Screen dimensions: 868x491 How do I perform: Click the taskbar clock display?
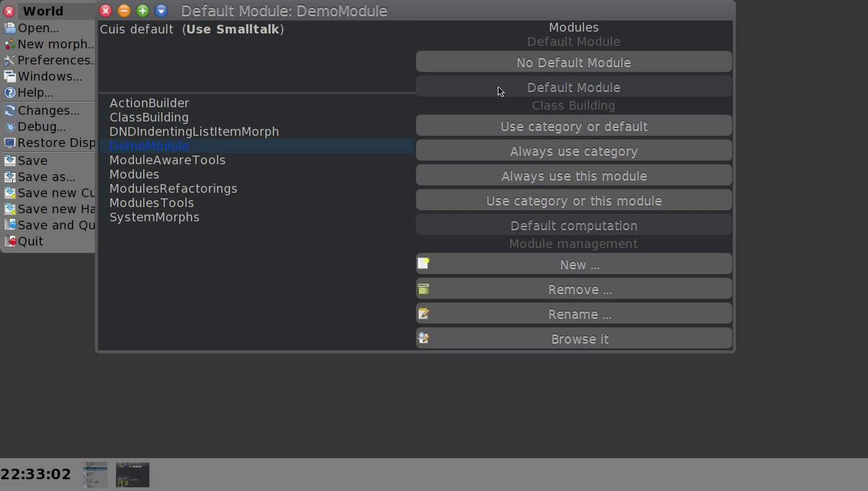click(36, 474)
